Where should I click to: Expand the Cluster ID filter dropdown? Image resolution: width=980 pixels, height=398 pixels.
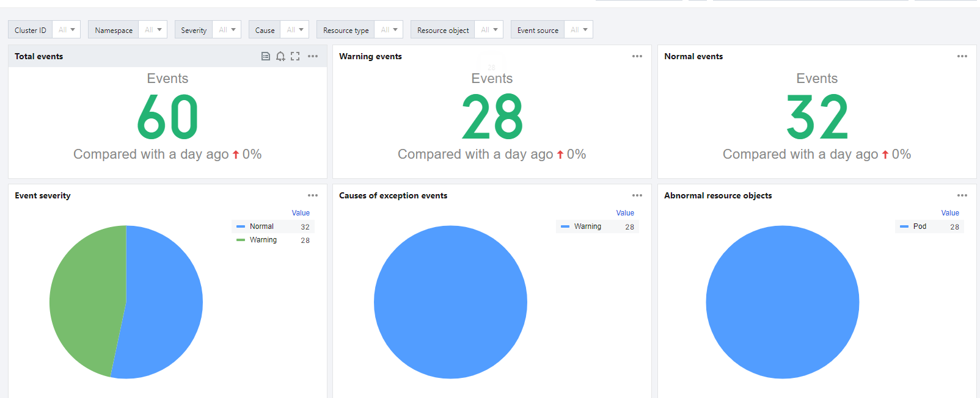click(x=67, y=30)
